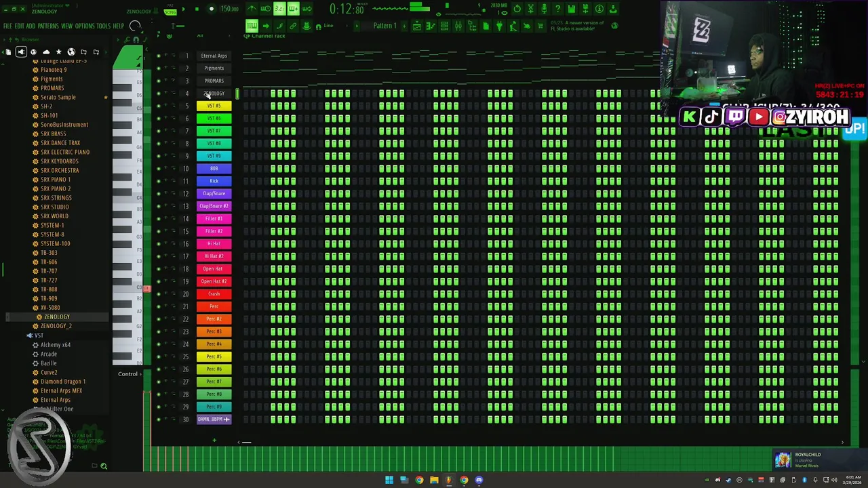
Task: Mute the Eternal Arps channel
Action: 159,56
